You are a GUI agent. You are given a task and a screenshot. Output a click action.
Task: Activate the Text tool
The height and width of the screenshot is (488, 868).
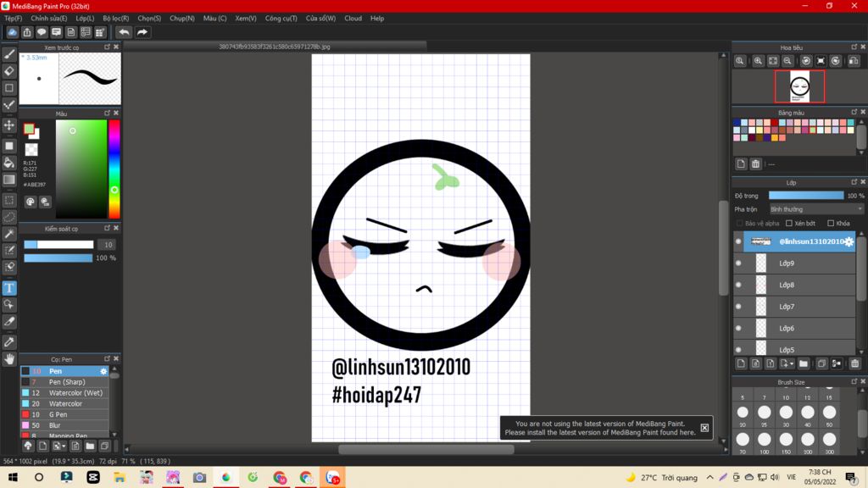coord(9,288)
